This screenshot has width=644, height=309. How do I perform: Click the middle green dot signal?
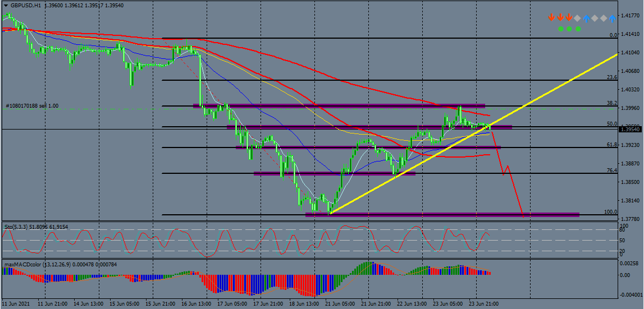click(569, 28)
